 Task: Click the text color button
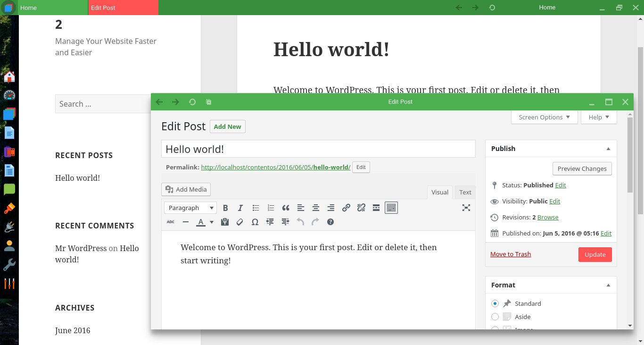pos(201,222)
